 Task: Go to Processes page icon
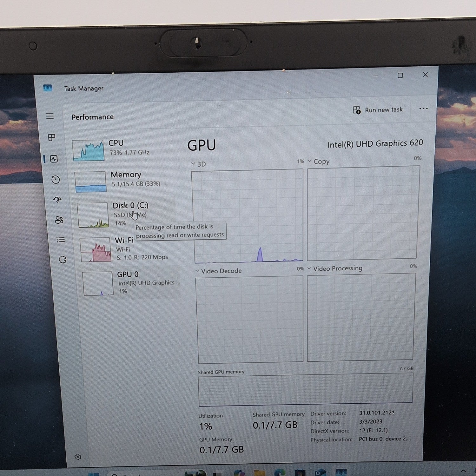51,137
